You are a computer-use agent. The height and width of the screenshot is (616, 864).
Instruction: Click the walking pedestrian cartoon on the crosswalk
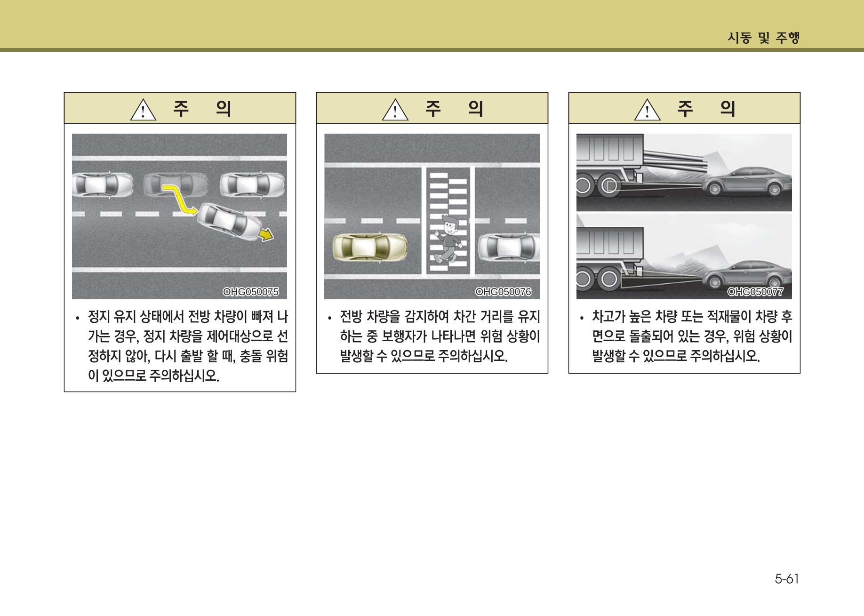pos(449,239)
